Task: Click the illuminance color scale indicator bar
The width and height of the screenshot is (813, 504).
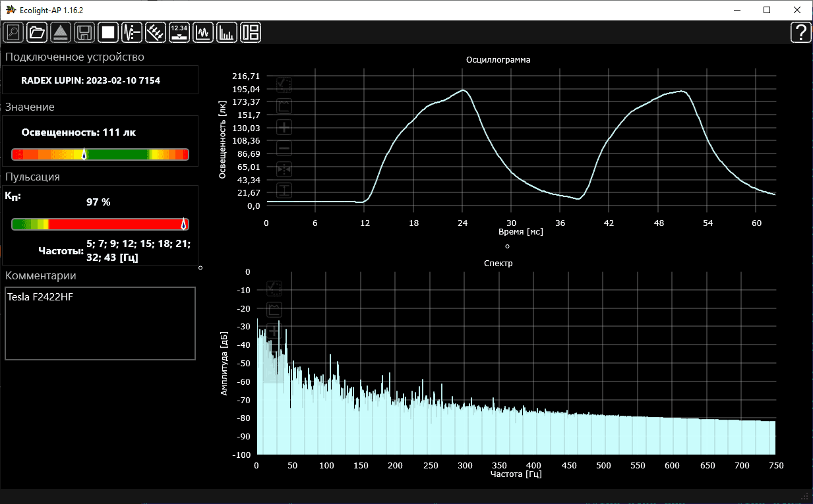Action: (100, 154)
